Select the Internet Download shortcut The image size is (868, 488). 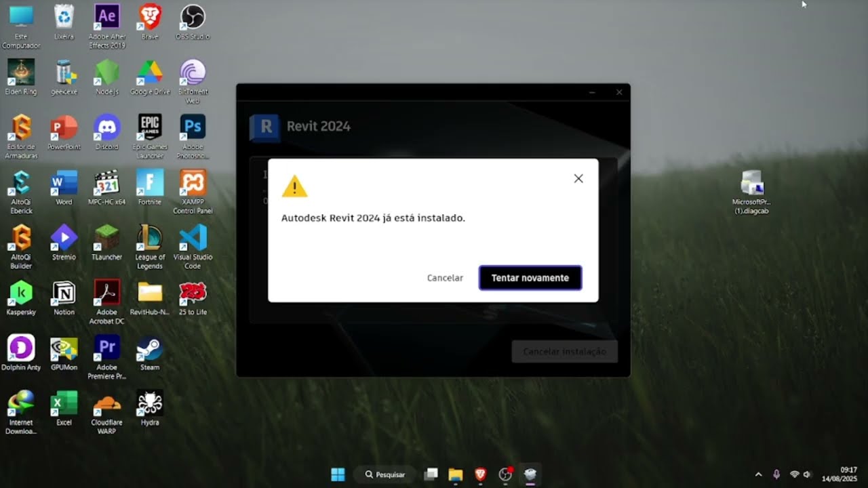pos(21,413)
